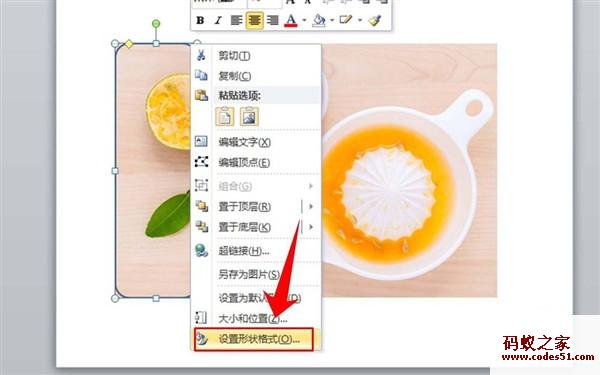Viewport: 600px width, 375px height.
Task: Click the green rotation handle of shape
Action: tap(156, 24)
